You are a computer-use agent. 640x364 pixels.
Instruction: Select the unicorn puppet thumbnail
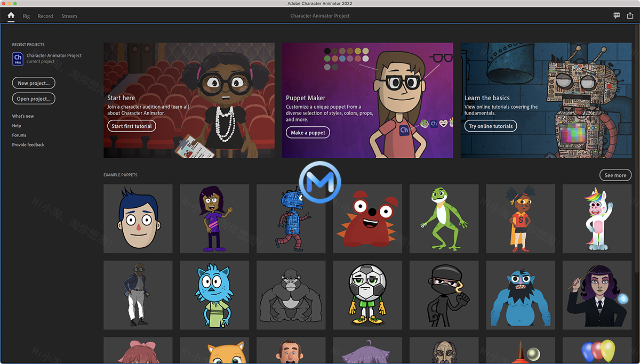point(597,219)
